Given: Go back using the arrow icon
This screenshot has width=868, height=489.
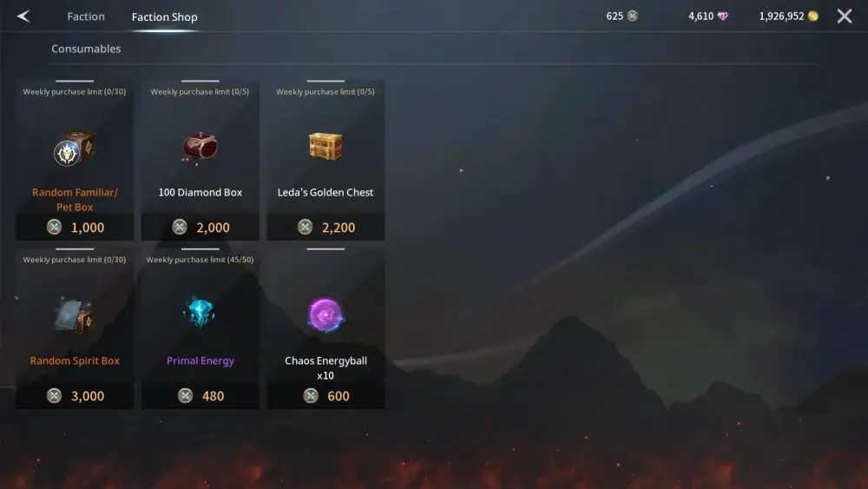Looking at the screenshot, I should coord(23,17).
